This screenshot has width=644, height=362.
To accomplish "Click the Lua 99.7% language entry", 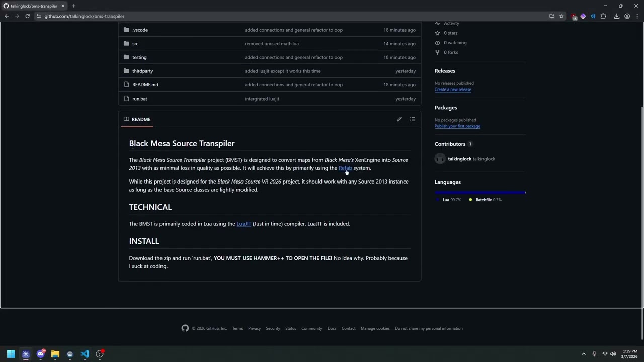I will [x=449, y=200].
